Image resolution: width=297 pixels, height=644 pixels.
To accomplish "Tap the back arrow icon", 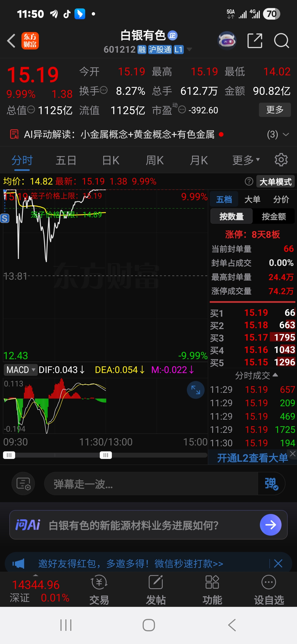I will point(11,40).
